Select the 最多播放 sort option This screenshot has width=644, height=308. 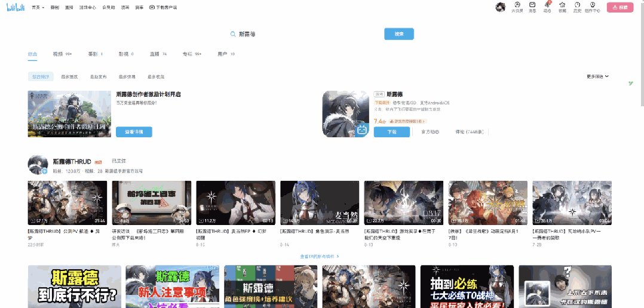[69, 76]
